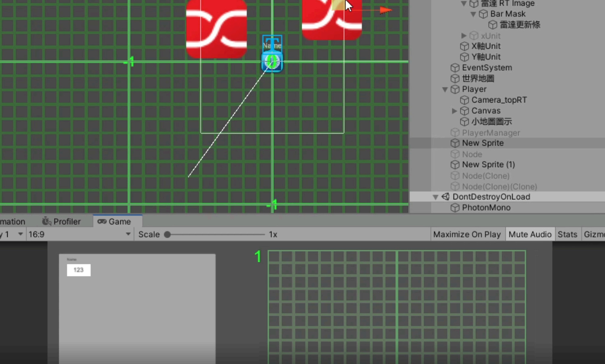Click the clock icon on the Profiler tab

coord(45,221)
